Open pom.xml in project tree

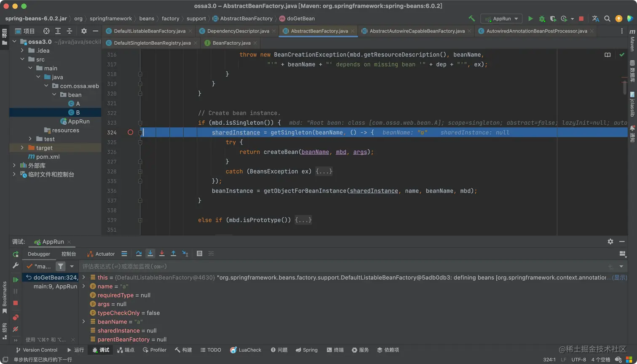pyautogui.click(x=44, y=157)
